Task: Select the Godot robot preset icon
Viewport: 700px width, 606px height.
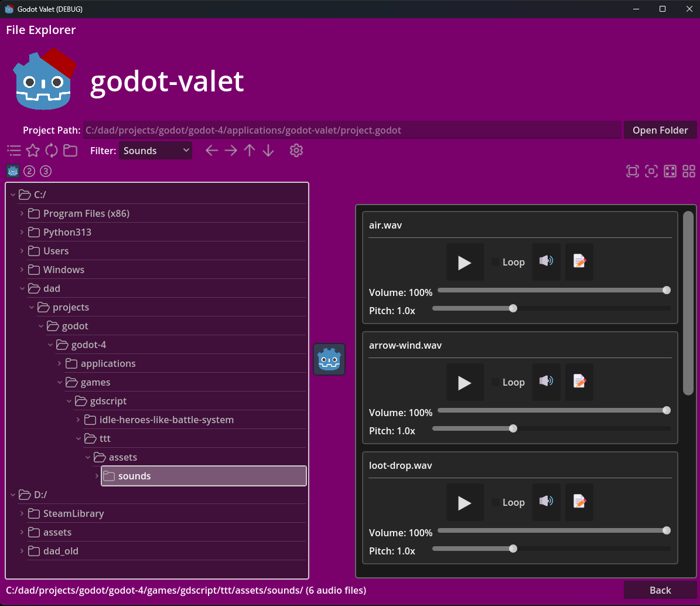Action: 12,171
